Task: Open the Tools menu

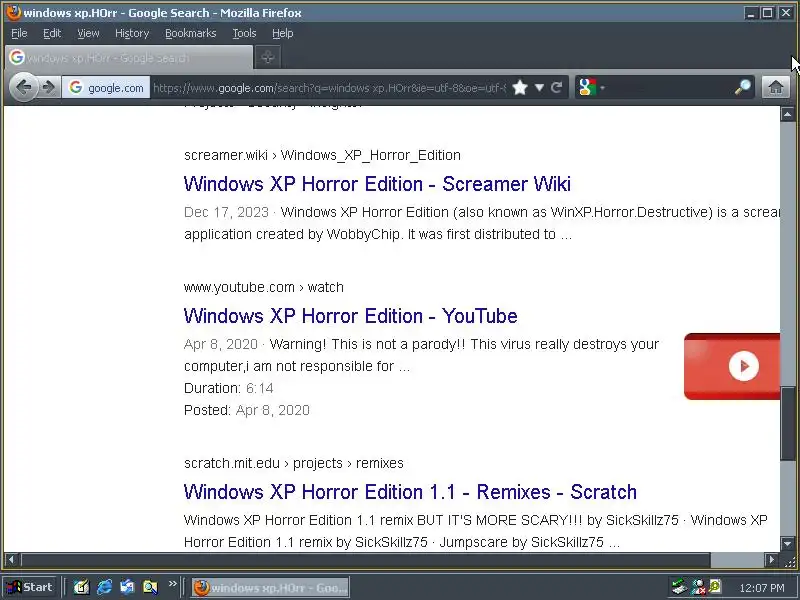Action: pos(244,33)
